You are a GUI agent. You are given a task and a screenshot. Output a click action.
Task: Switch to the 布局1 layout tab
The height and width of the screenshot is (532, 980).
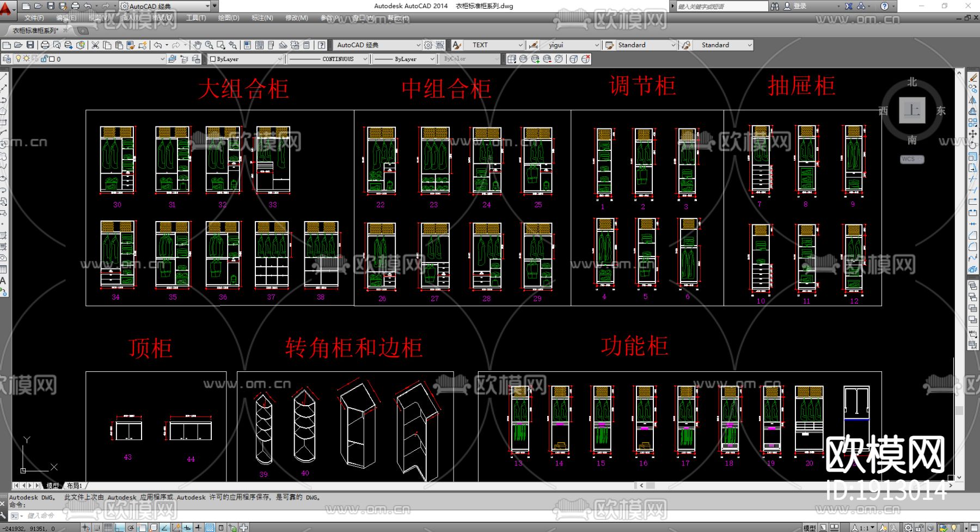point(74,485)
